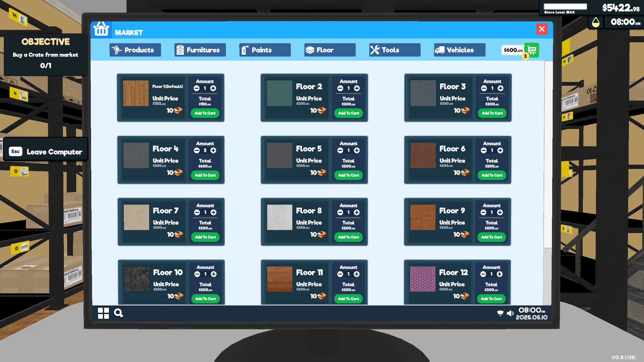
Task: Decrease Floor 1 (Default) amount
Action: [x=197, y=88]
